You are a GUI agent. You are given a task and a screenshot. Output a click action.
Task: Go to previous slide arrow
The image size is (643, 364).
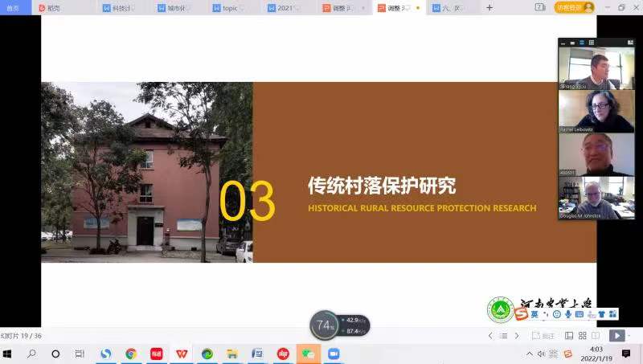pos(490,335)
